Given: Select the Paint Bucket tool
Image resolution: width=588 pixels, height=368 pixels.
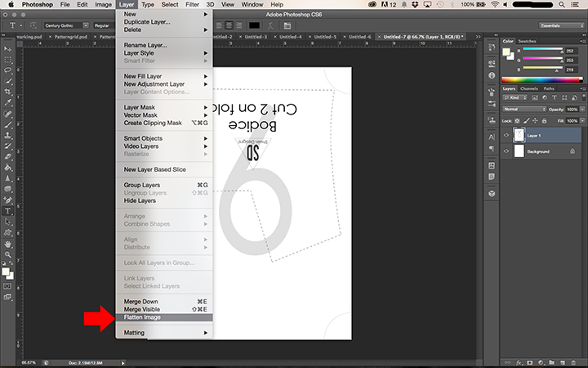Looking at the screenshot, I should pyautogui.click(x=7, y=168).
